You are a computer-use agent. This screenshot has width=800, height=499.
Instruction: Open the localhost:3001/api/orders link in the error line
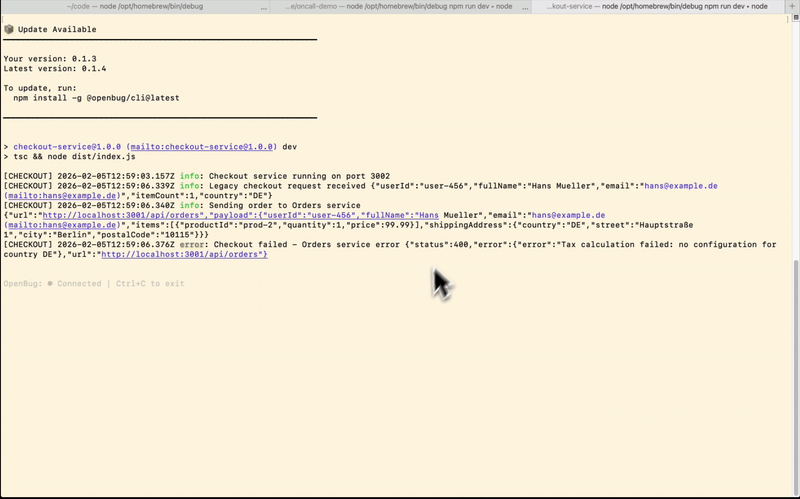[184, 255]
